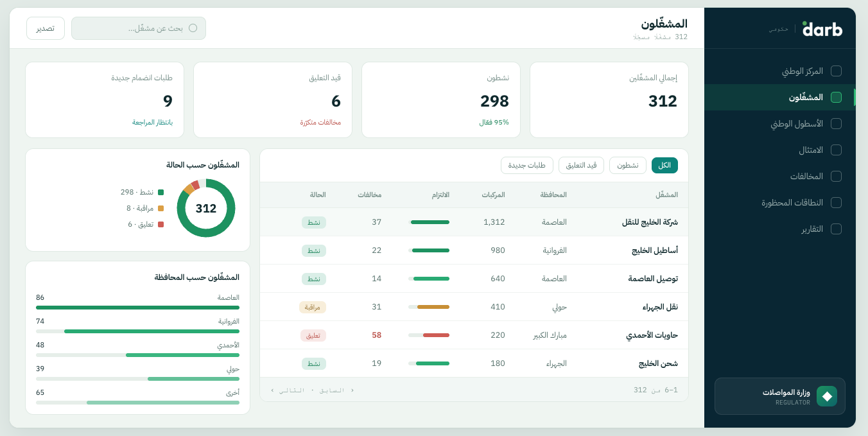The height and width of the screenshot is (436, 868).
Task: Open طلبات انضمام جديدة card
Action: tap(105, 100)
